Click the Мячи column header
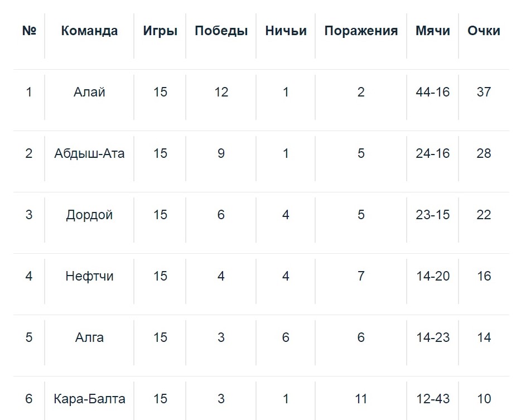This screenshot has width=521, height=420. pos(432,31)
